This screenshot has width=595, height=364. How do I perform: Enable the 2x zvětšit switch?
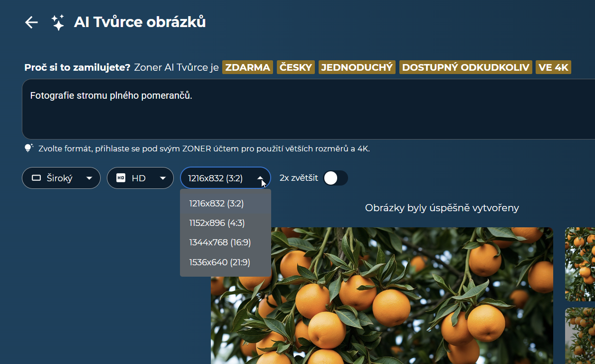pyautogui.click(x=335, y=178)
